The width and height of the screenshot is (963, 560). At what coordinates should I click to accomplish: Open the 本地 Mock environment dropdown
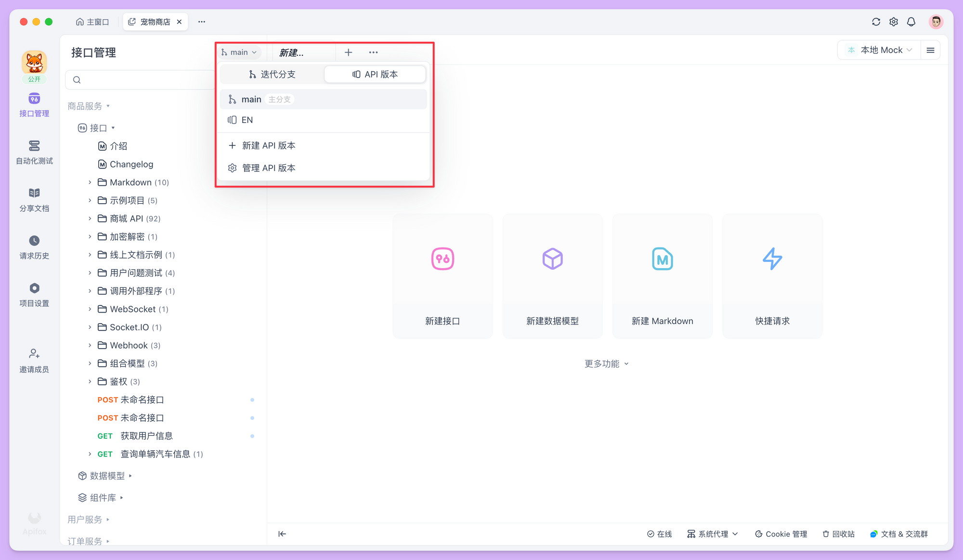[x=880, y=50]
